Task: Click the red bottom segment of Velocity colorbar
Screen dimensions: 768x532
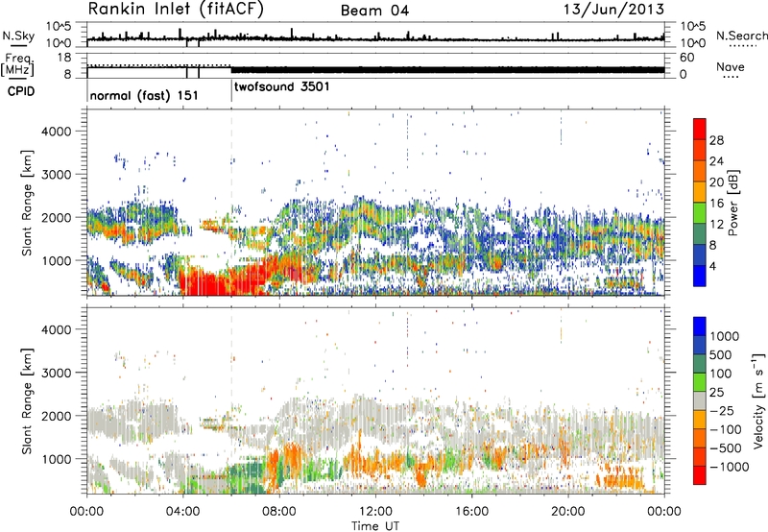Action: tap(700, 475)
